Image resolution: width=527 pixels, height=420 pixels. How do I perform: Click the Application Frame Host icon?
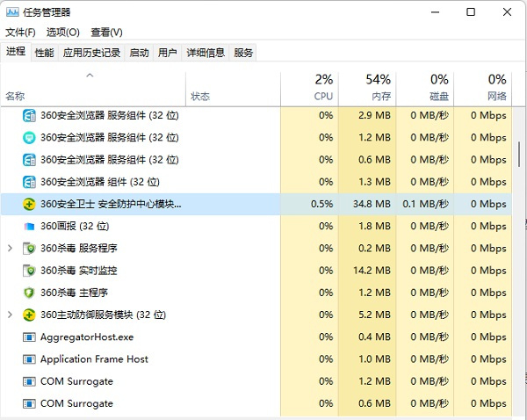pos(29,359)
